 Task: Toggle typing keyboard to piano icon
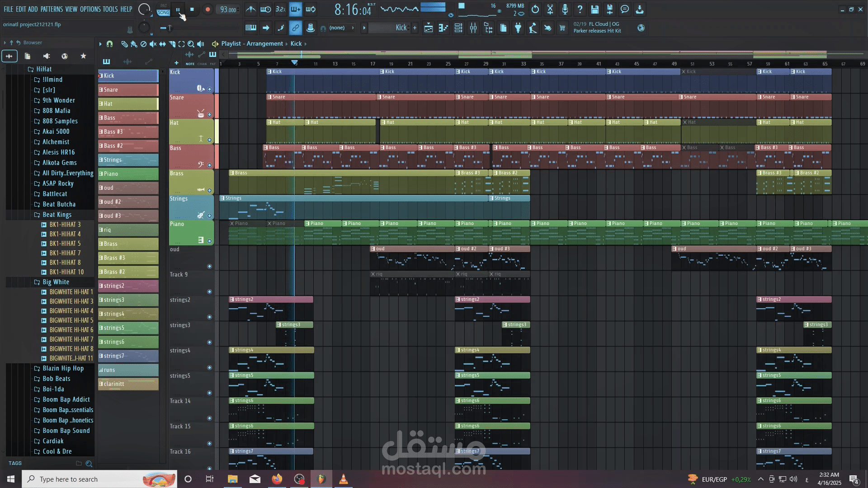(x=250, y=28)
